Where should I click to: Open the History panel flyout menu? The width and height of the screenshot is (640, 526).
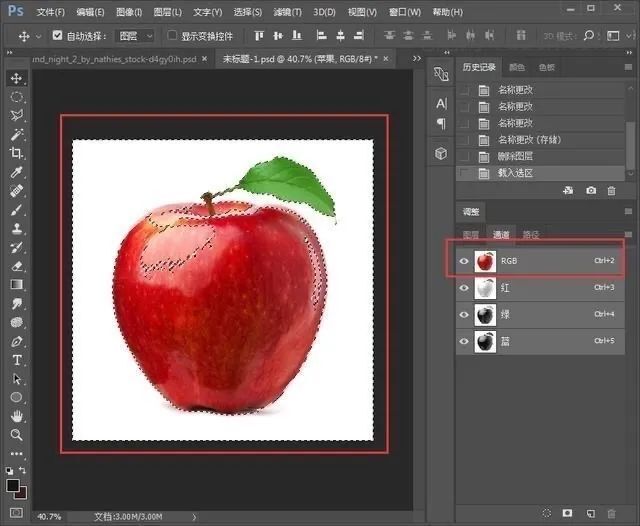tap(628, 68)
